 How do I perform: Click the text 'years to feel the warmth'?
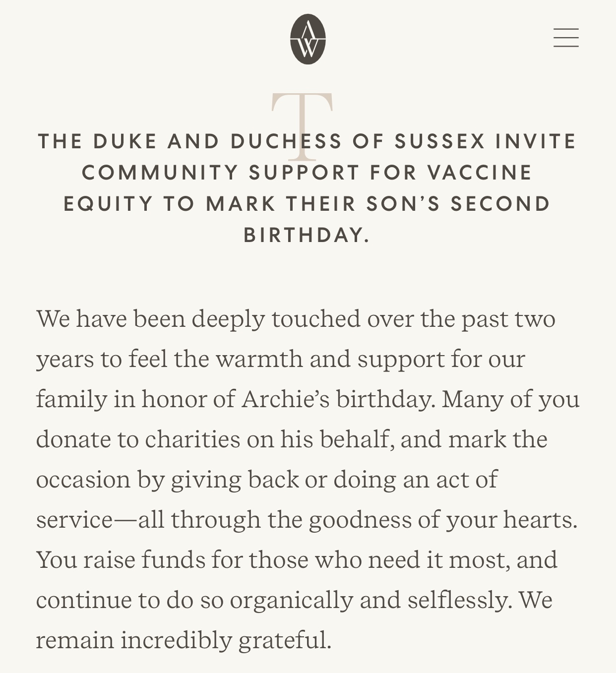pyautogui.click(x=169, y=359)
